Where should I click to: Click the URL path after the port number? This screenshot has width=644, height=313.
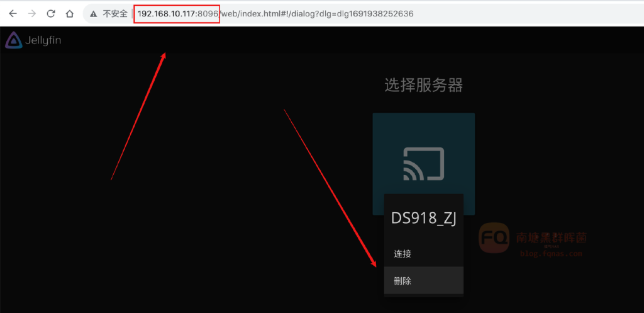point(314,13)
